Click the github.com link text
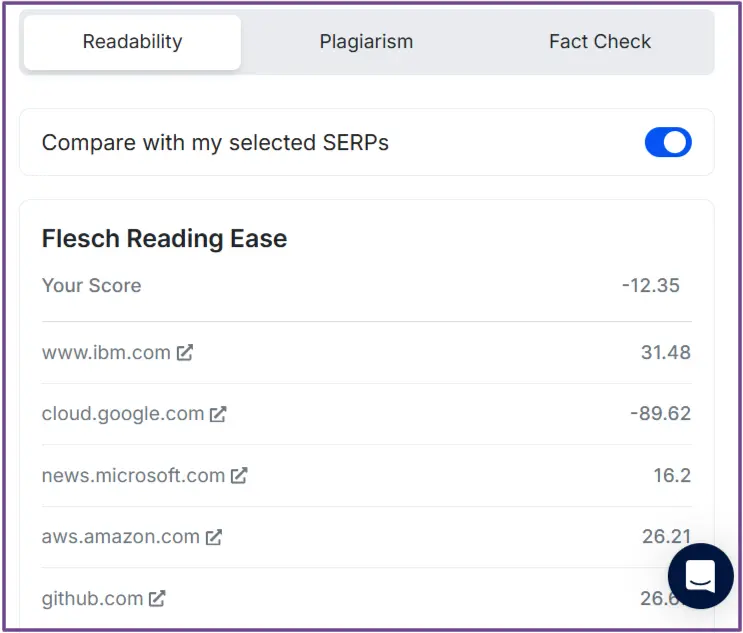 point(92,599)
